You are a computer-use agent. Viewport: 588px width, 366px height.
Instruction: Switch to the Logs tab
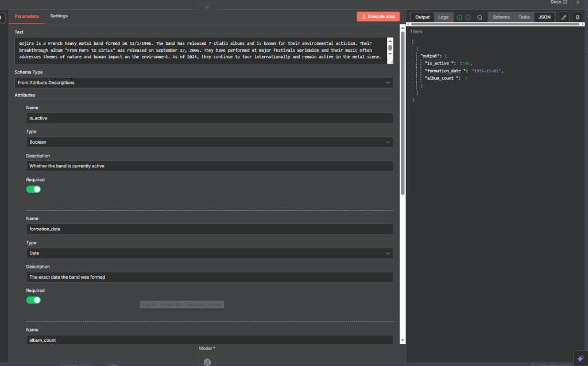[443, 17]
